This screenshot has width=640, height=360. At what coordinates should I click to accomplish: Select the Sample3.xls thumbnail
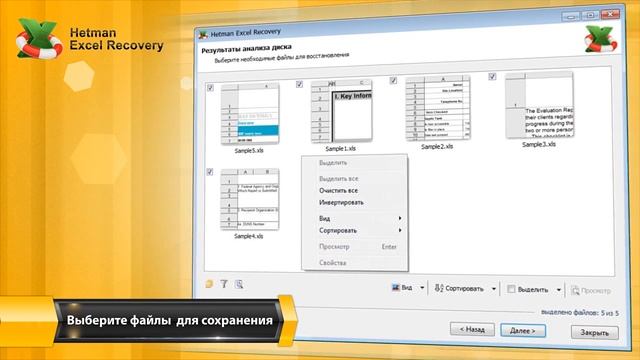click(x=539, y=105)
